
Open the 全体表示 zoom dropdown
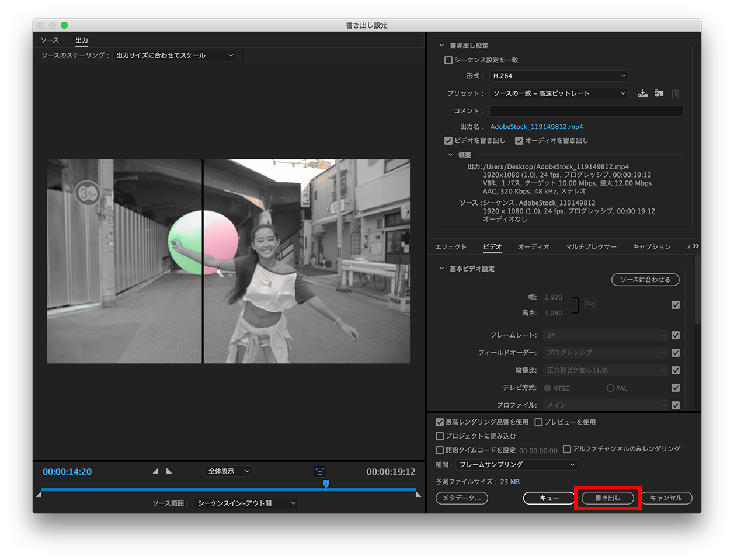pos(229,471)
